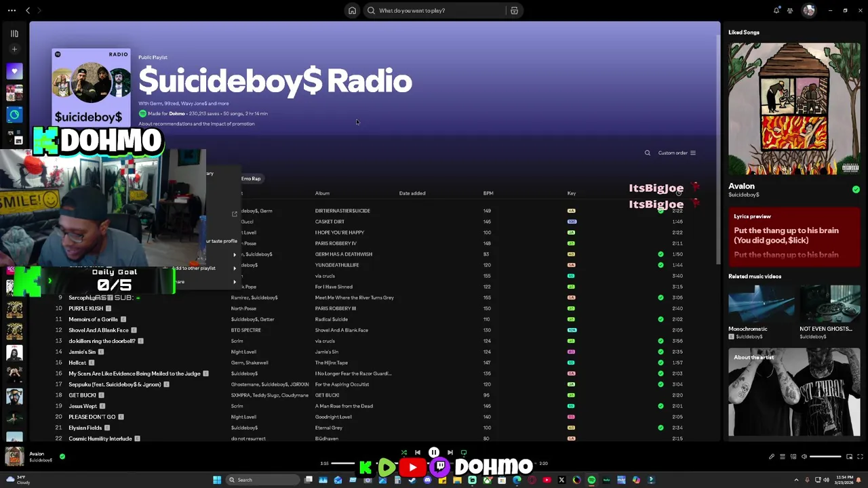Viewport: 868px width, 488px height.
Task: Select the Emo Rap filter chip
Action: (251, 178)
